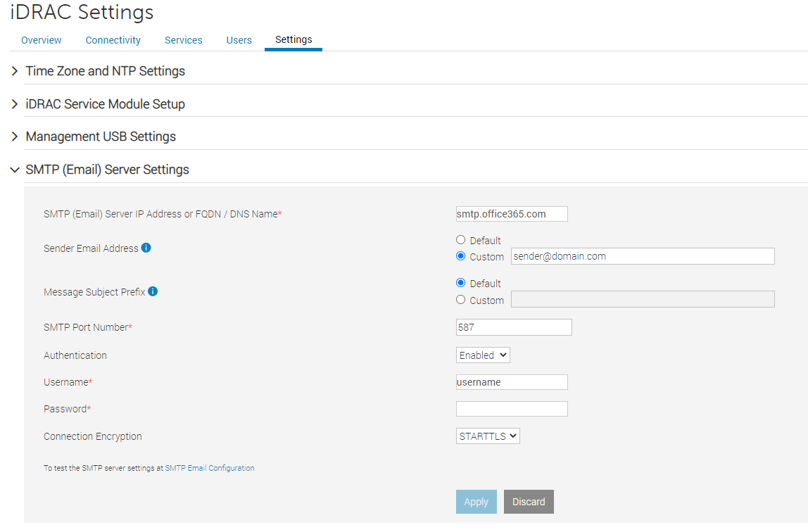This screenshot has height=532, width=808.
Task: Click the SMTP Port Number field
Action: coord(514,327)
